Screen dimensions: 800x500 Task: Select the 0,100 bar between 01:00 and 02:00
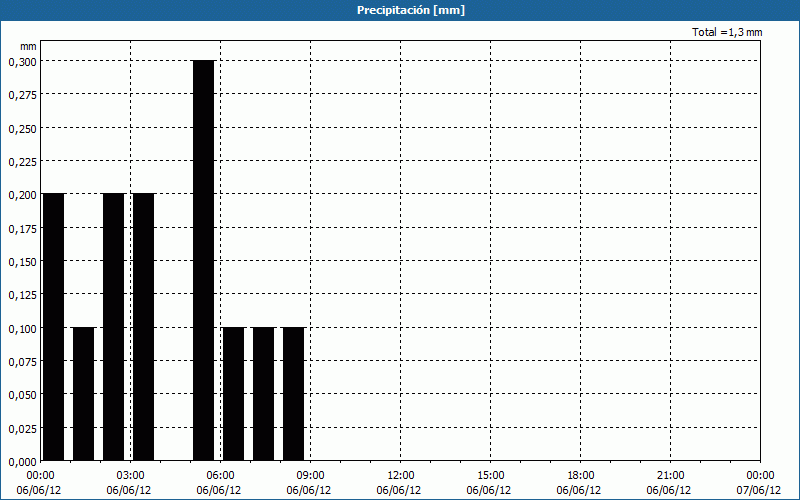pyautogui.click(x=84, y=394)
